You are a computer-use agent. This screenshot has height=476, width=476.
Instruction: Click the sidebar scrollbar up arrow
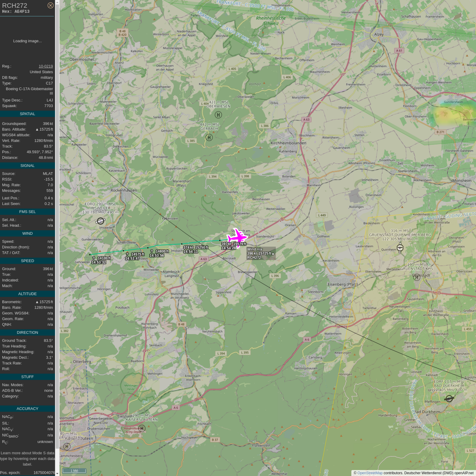click(57, 2)
